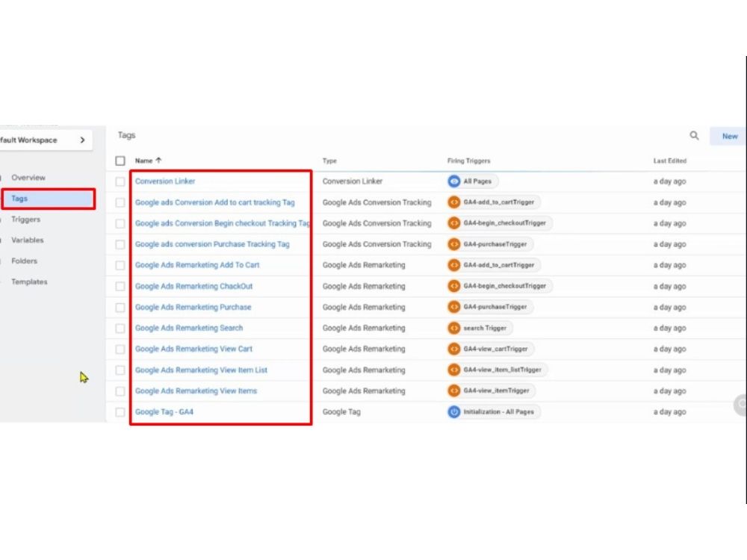
Task: Click trigger icon in Remarketing Purchase row
Action: [x=454, y=307]
